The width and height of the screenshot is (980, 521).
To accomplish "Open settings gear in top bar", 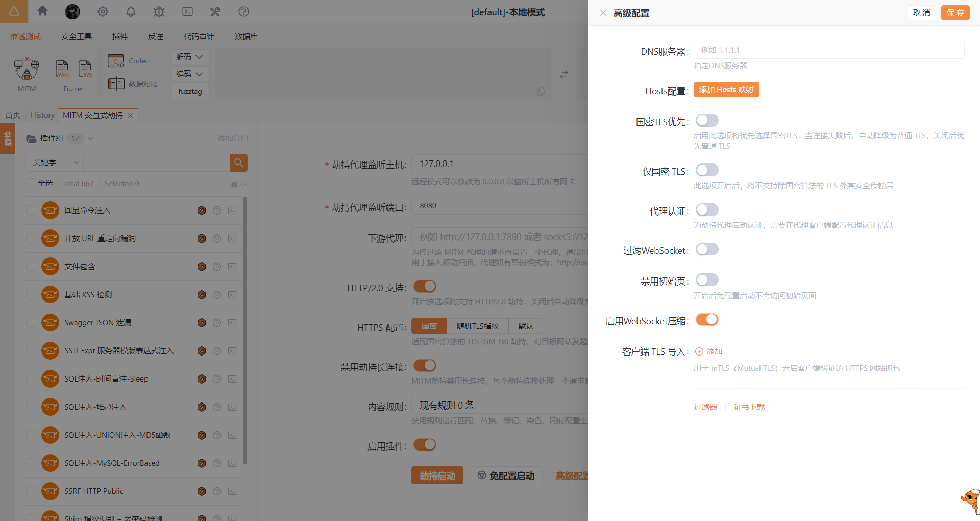I will [x=103, y=11].
